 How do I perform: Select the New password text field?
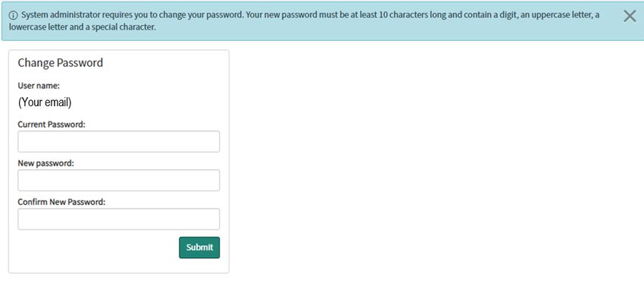pos(119,180)
